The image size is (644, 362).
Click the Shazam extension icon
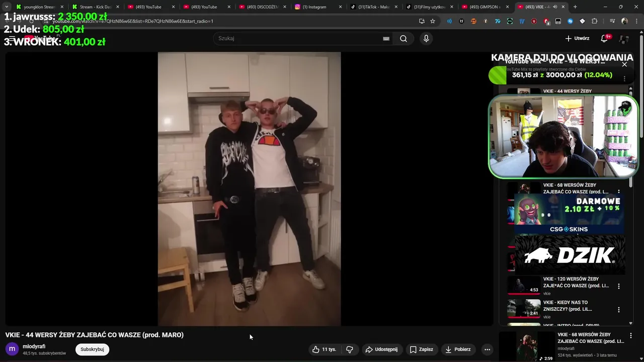click(x=570, y=21)
